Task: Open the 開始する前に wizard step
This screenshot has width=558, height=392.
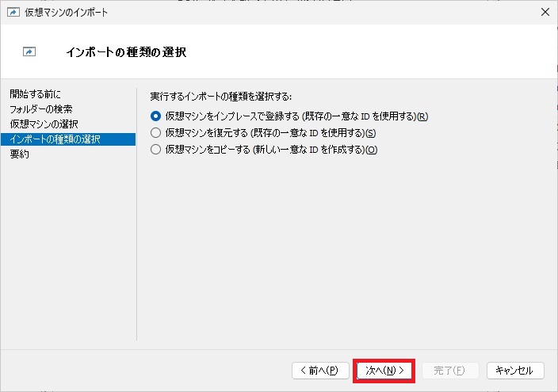Action: 35,94
